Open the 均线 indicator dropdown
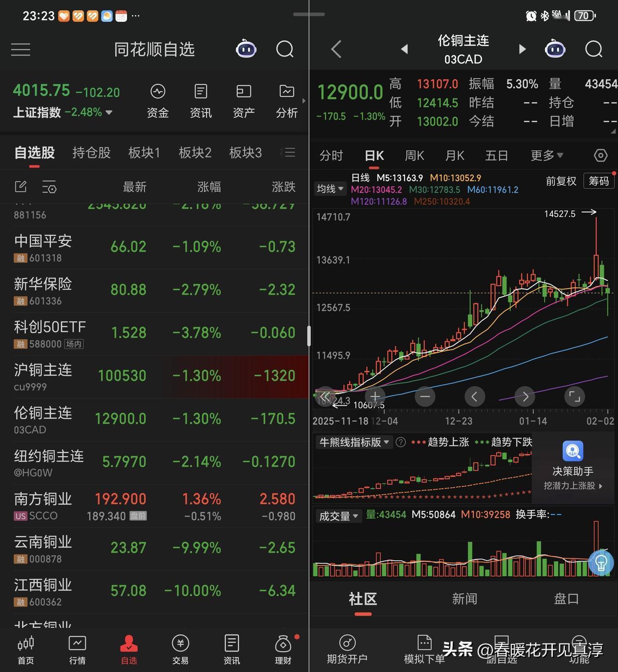This screenshot has height=672, width=618. (x=330, y=189)
